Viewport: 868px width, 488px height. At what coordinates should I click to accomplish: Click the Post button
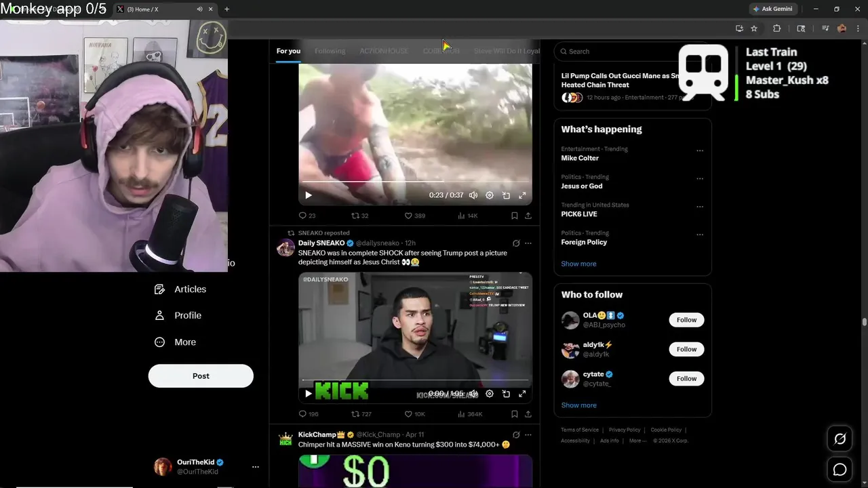pos(201,376)
